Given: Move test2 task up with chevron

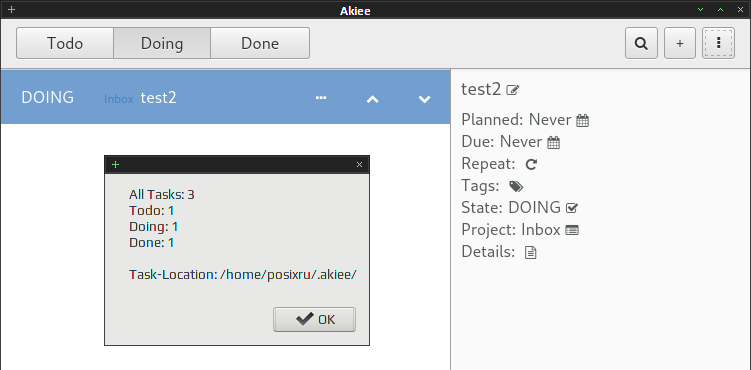Looking at the screenshot, I should pyautogui.click(x=373, y=99).
